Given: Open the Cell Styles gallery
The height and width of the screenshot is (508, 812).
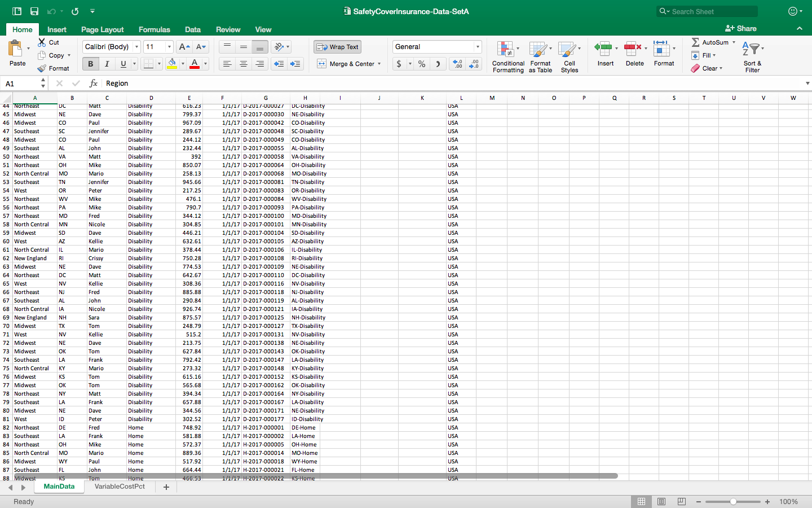Looking at the screenshot, I should [570, 56].
